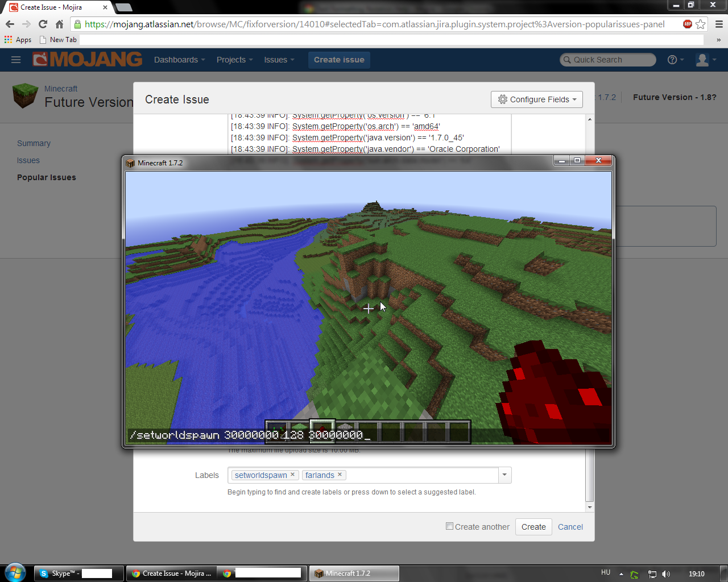Click the Minecraft grass block project icon
This screenshot has width=728, height=582.
25,95
